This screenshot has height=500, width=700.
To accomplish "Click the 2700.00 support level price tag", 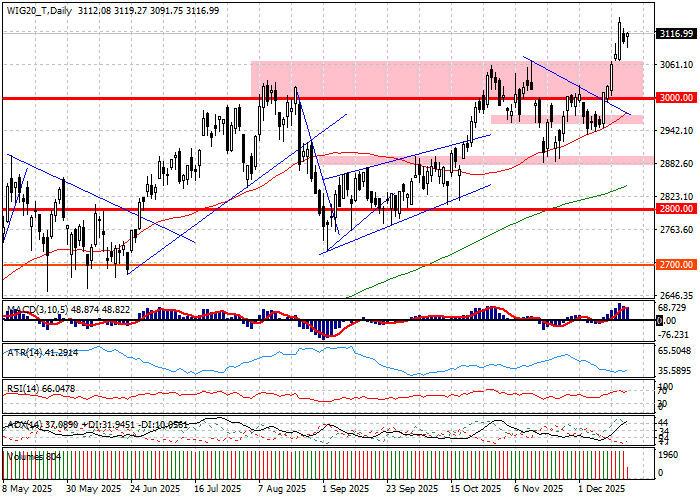I will (676, 265).
